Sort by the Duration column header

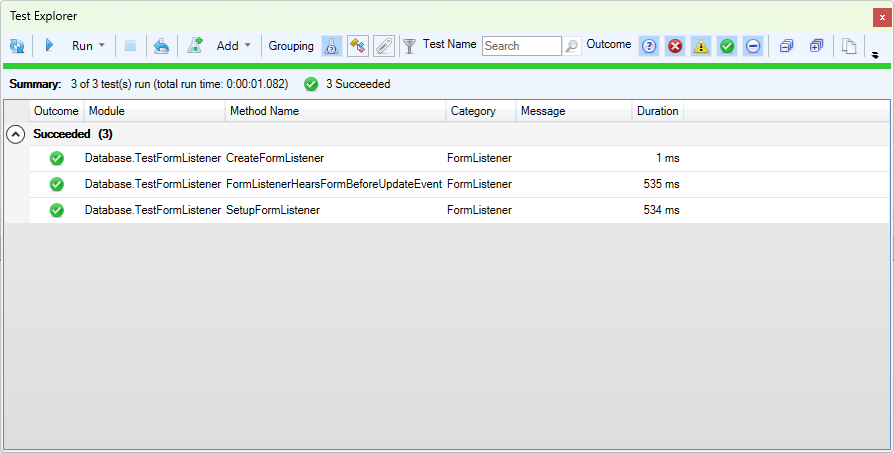[658, 111]
